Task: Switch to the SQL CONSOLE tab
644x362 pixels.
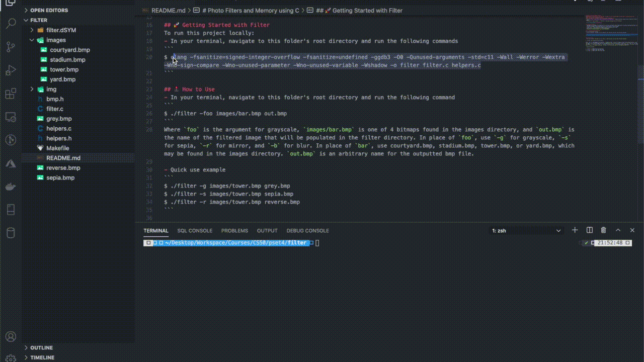Action: click(x=195, y=231)
